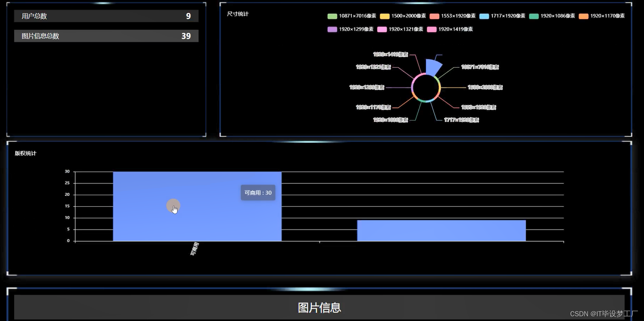Click the y-axis value 30

pyautogui.click(x=67, y=171)
